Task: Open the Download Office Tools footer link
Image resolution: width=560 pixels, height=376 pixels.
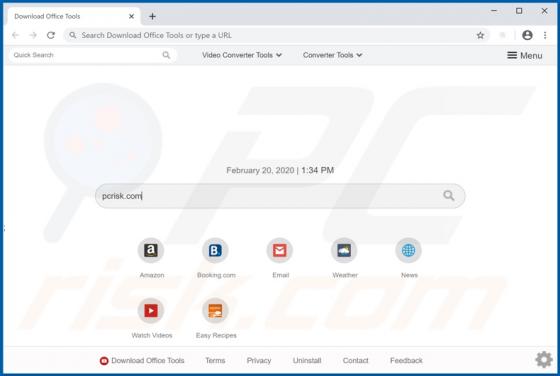Action: click(142, 361)
